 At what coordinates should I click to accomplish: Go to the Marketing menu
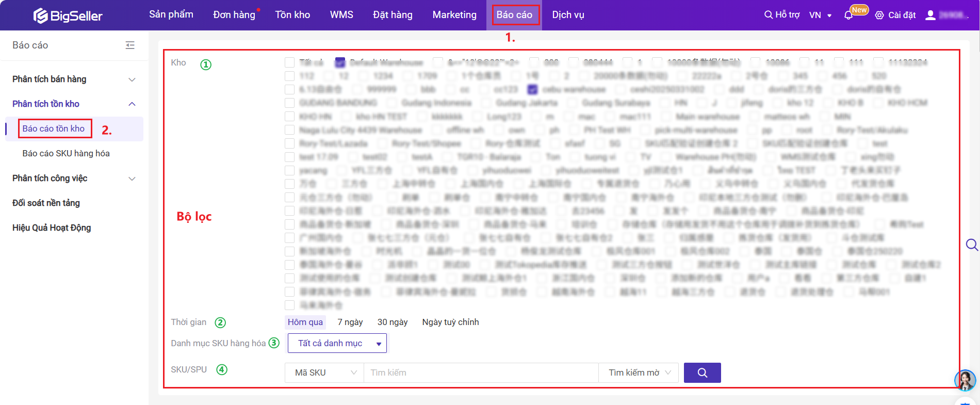click(454, 15)
